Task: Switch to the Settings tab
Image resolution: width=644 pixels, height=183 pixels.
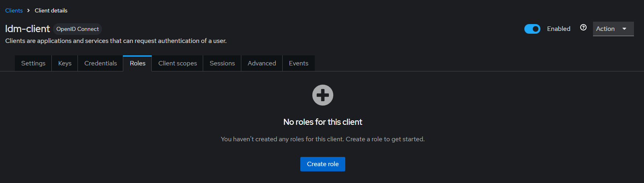Action: click(x=33, y=63)
